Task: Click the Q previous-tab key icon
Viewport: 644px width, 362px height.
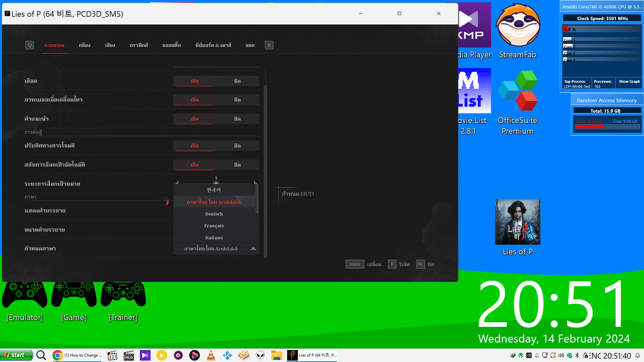Action: point(30,45)
